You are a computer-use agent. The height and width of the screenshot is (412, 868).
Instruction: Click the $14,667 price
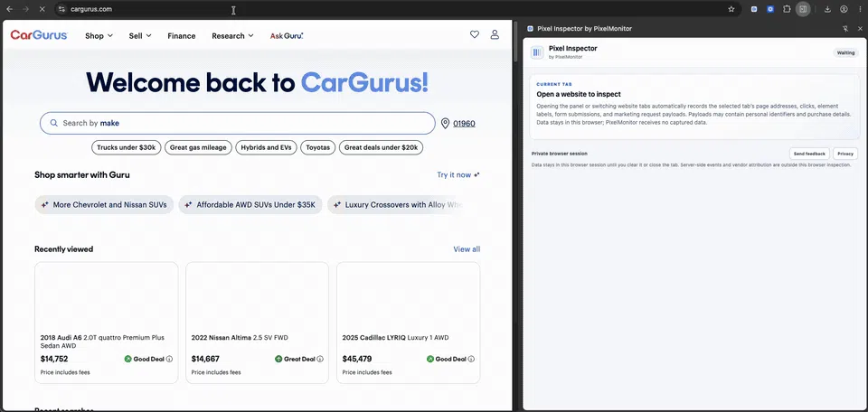click(205, 359)
